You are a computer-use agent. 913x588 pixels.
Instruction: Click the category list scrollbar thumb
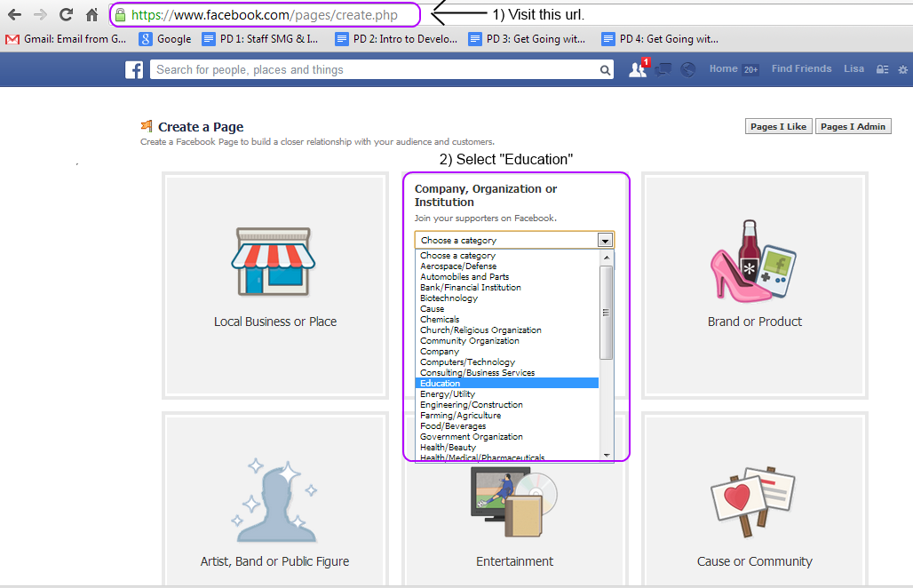606,313
